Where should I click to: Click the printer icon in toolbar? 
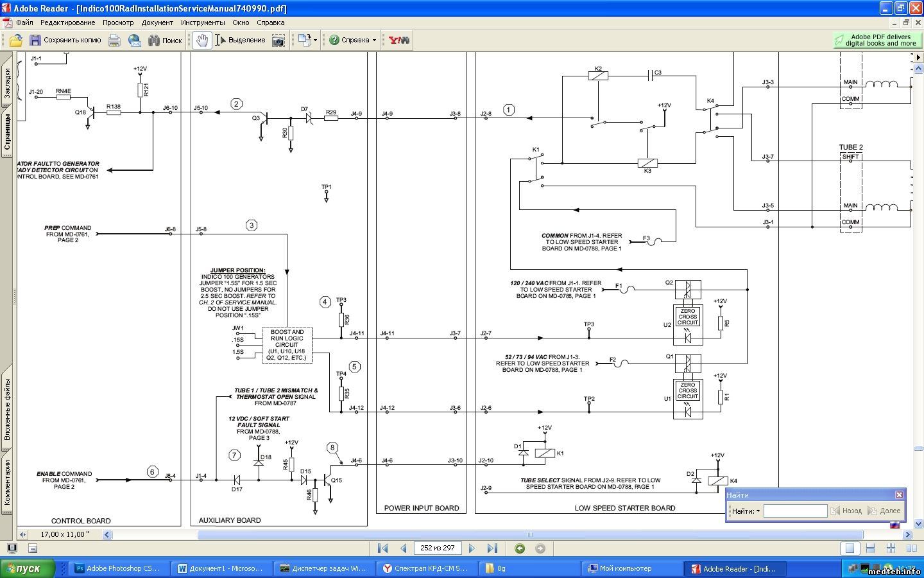click(114, 40)
